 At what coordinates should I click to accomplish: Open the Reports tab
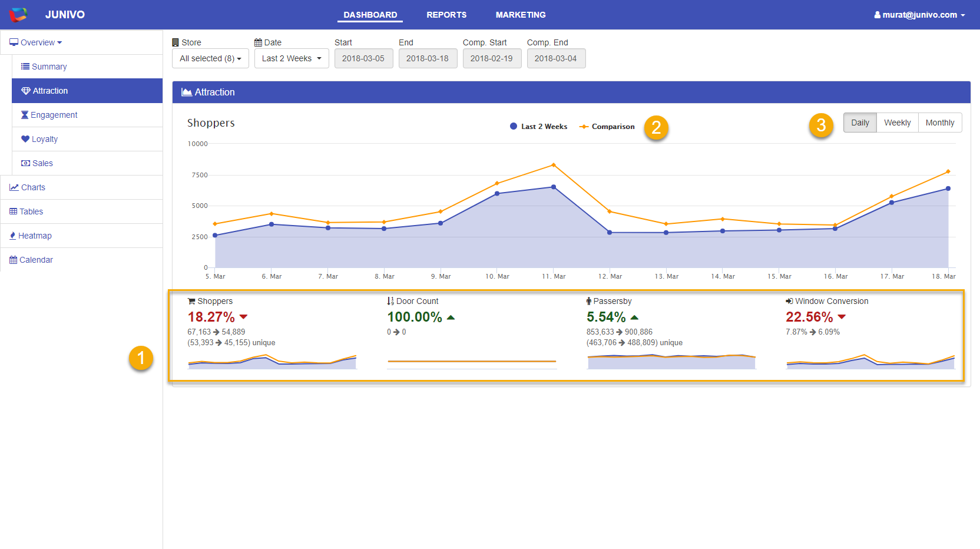(x=446, y=15)
